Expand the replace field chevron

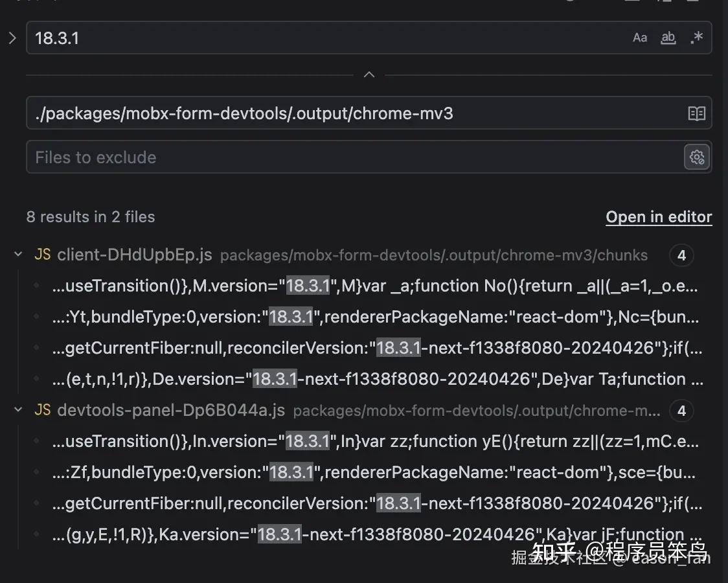12,38
